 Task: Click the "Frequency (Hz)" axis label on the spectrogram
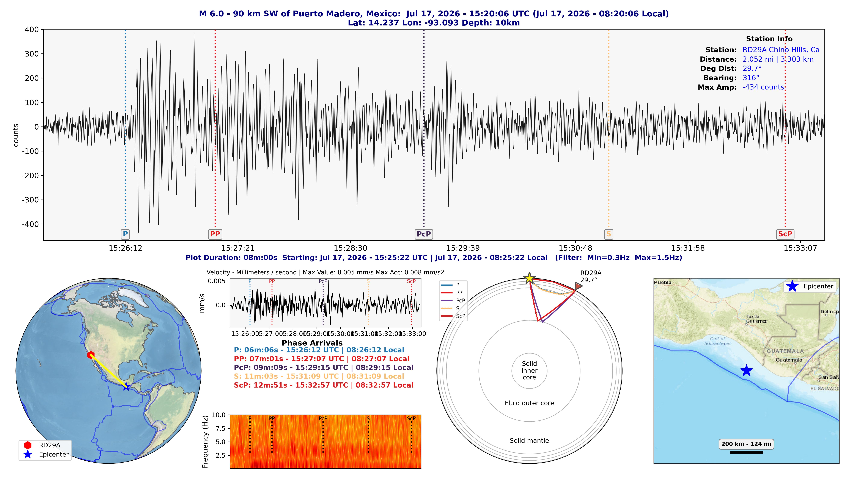point(205,441)
